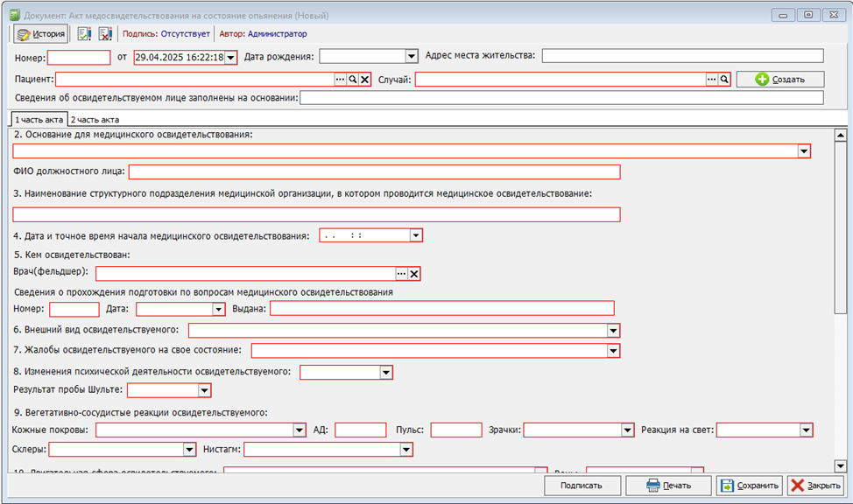The image size is (853, 504).
Task: Open training certificate Дата dropdown
Action: tap(219, 310)
